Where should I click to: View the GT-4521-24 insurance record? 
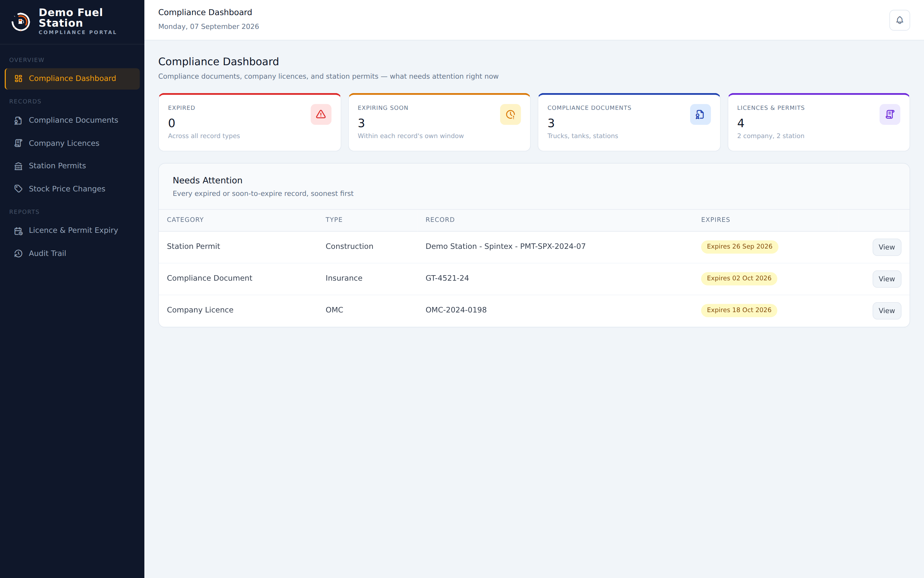(x=886, y=279)
